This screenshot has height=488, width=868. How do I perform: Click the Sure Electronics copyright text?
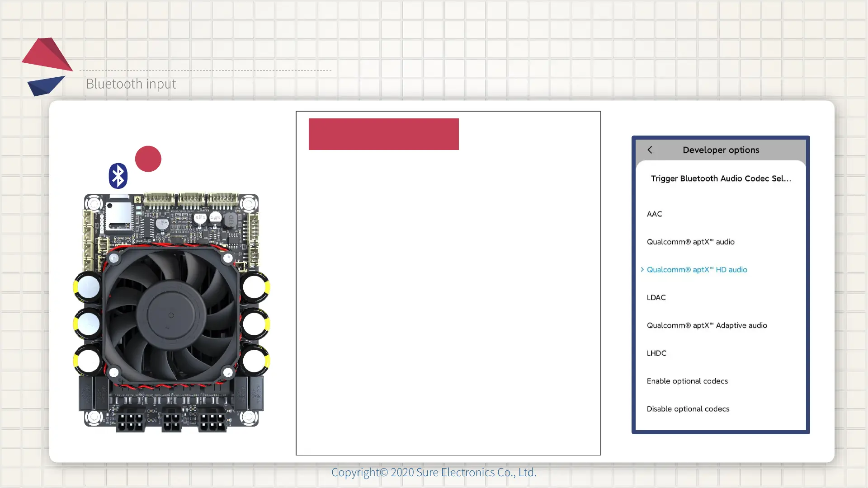coord(434,472)
